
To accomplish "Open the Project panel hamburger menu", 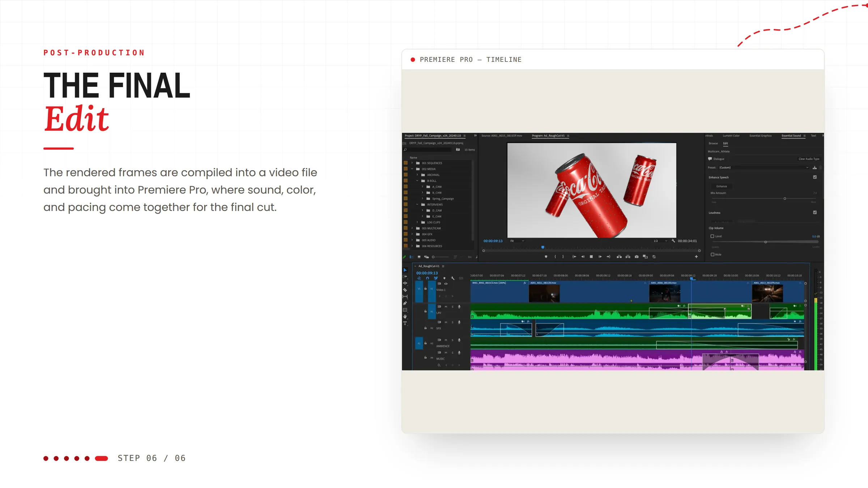I will (x=465, y=136).
